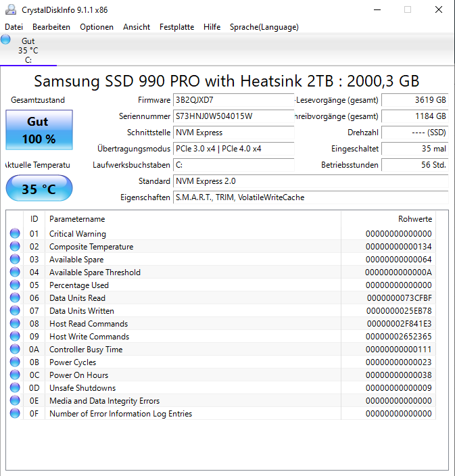The image size is (455, 476).
Task: Click status orb of Controller Busy Time row
Action: [15, 349]
